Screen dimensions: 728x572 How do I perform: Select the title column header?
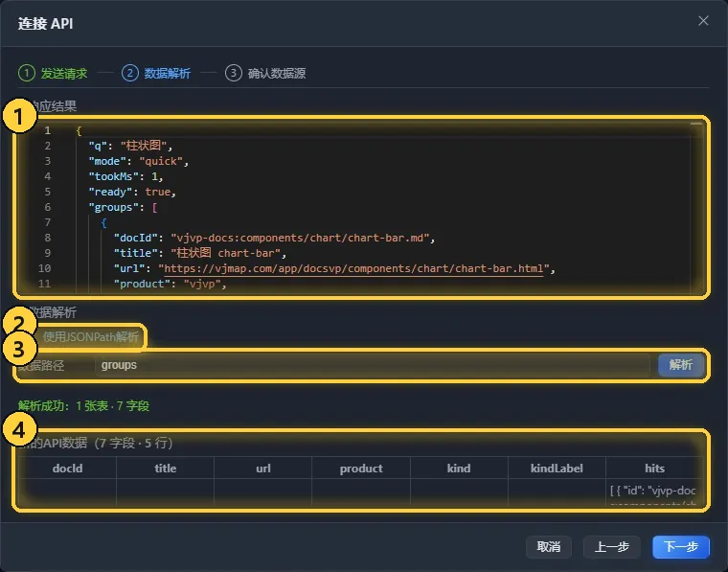pos(166,468)
